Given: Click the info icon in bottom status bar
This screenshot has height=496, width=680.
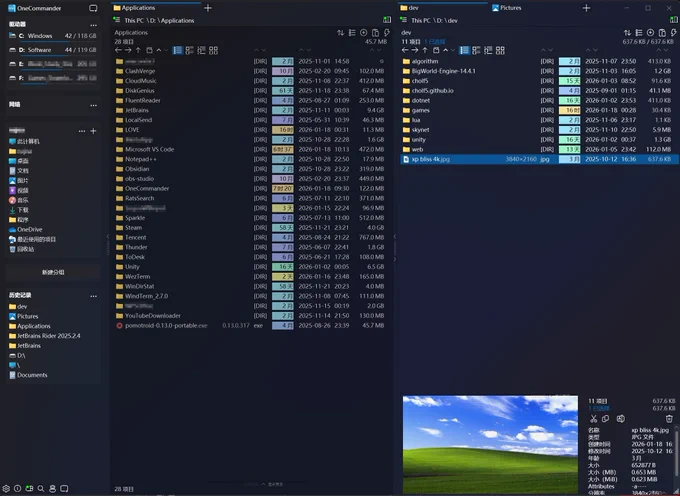Looking at the screenshot, I should (17, 489).
